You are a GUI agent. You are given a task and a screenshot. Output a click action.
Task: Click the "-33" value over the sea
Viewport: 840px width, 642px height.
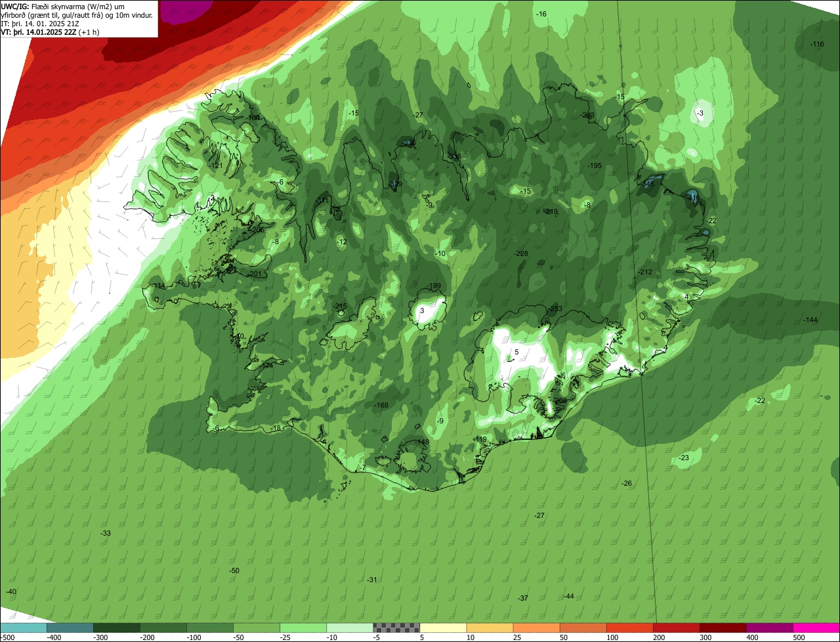click(106, 533)
